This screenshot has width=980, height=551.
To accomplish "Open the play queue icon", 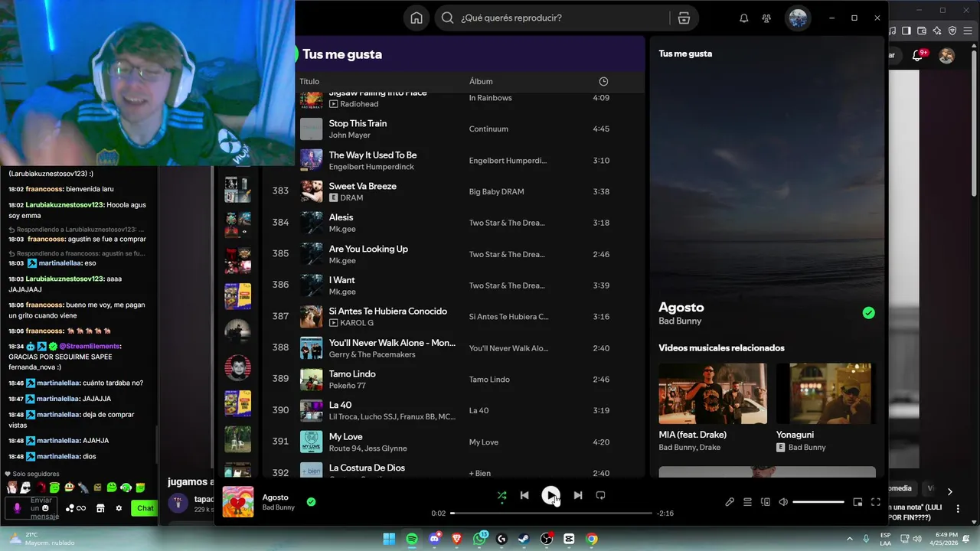I will 747,502.
